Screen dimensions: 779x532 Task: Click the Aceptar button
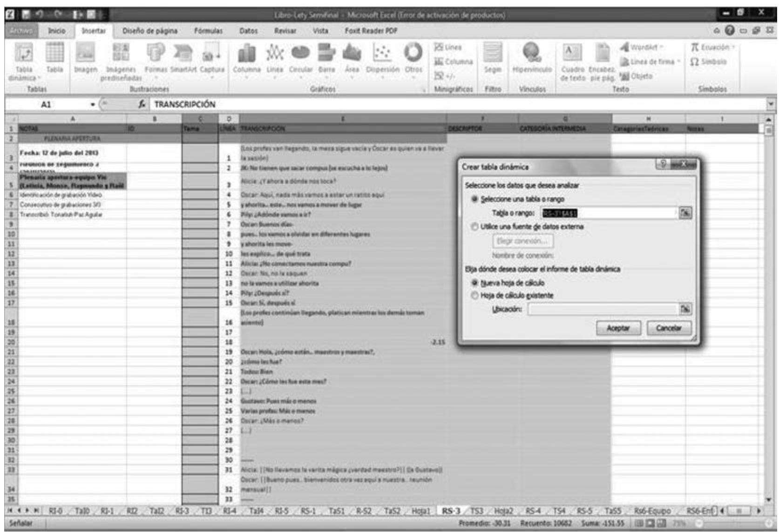pyautogui.click(x=618, y=328)
